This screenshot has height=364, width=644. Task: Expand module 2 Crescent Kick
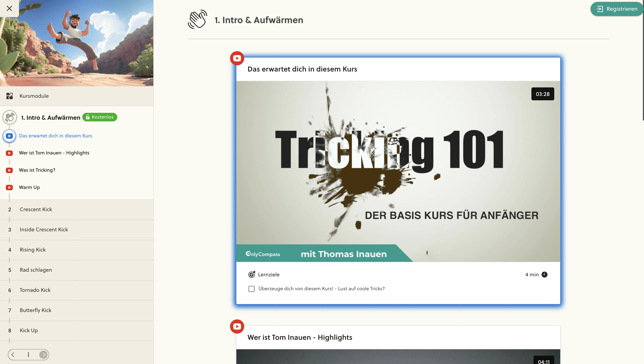click(x=77, y=210)
